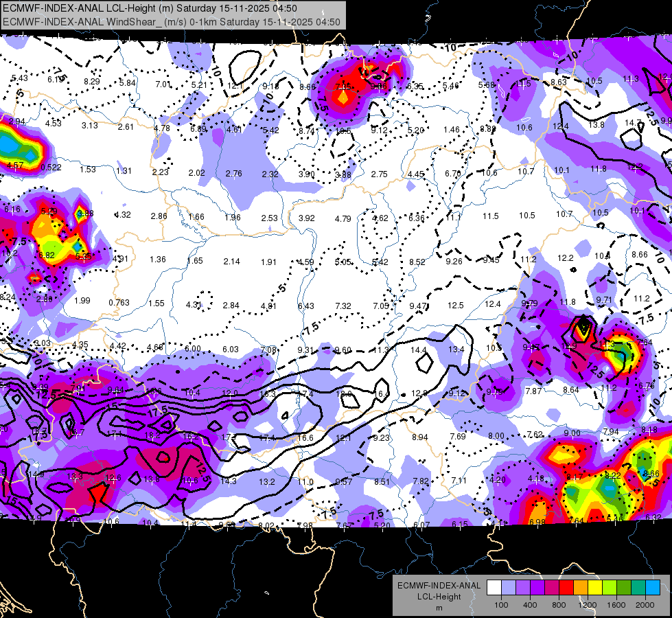Click the wind shear value 6.70
This screenshot has height=618, width=672.
[x=452, y=173]
